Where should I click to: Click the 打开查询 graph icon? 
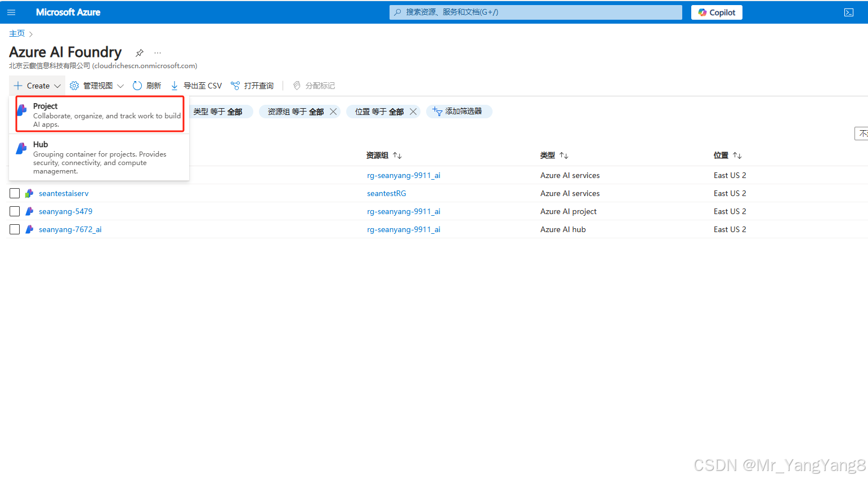point(235,86)
